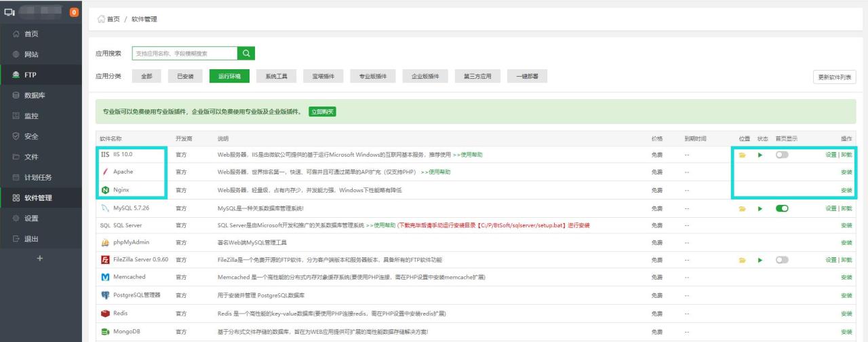Click 安装 link for Apache
The image size is (868, 342).
click(x=846, y=172)
